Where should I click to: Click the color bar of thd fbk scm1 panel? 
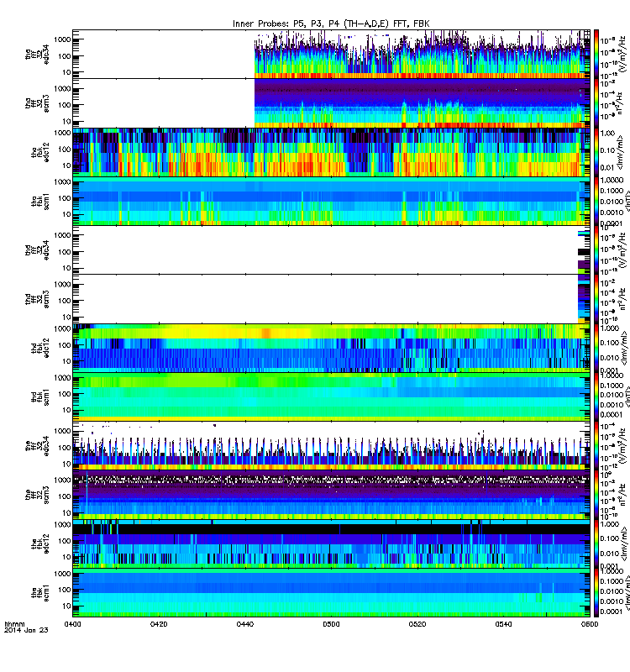(x=596, y=396)
